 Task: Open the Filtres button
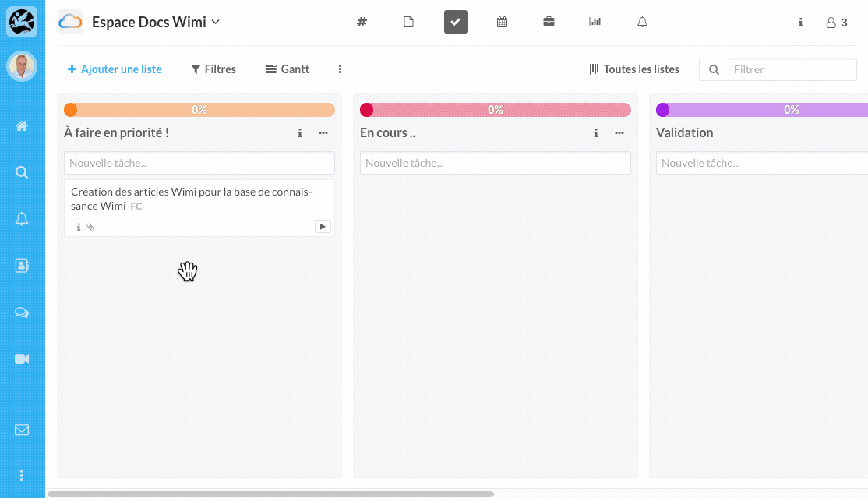213,69
